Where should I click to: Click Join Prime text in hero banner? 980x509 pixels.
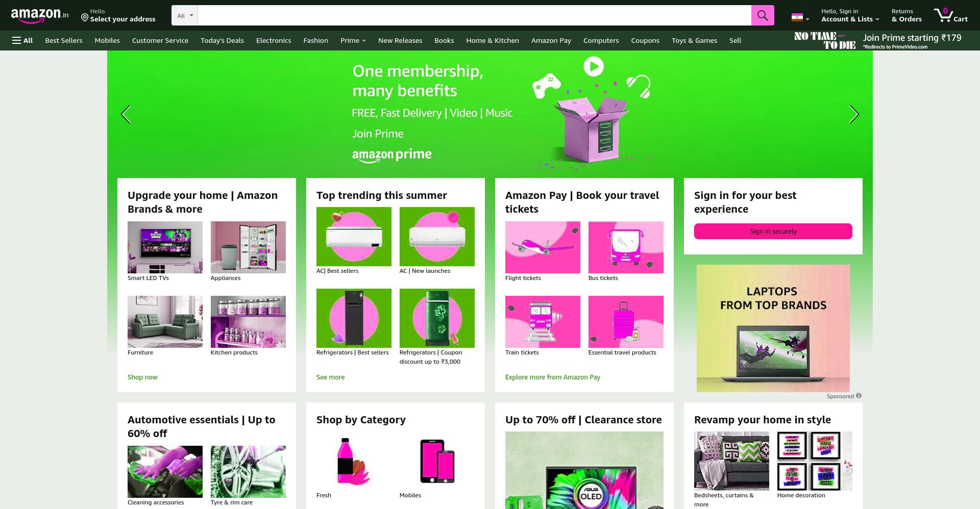378,134
